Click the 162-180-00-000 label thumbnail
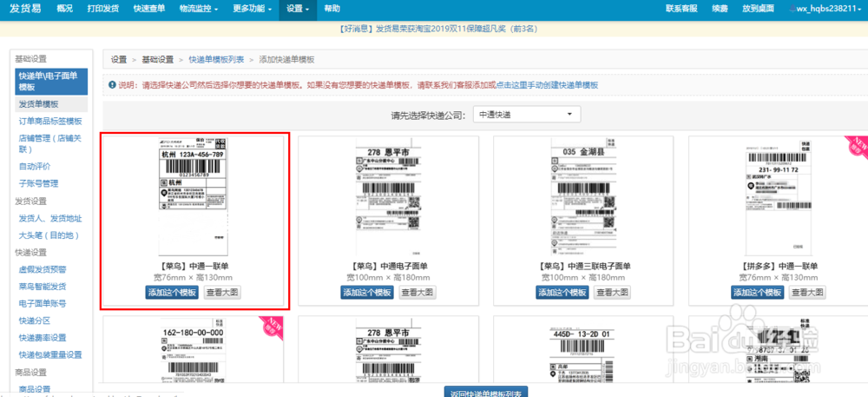The image size is (868, 397). (x=194, y=350)
